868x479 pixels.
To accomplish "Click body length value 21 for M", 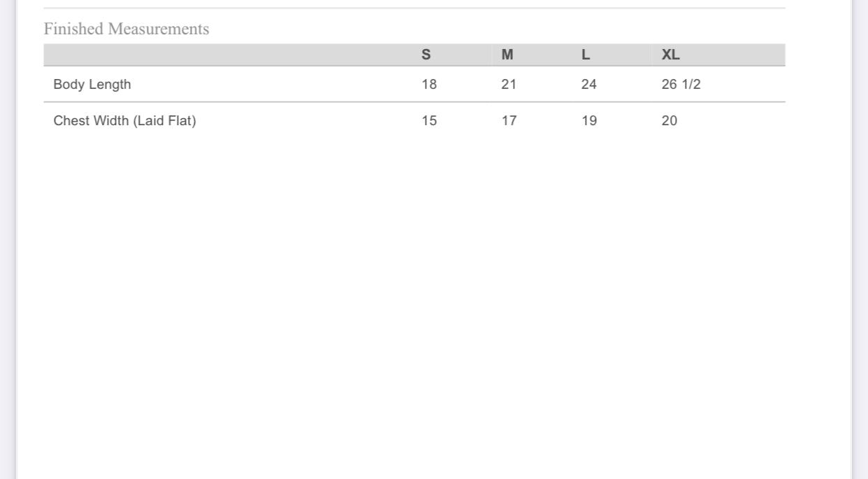I will [x=509, y=85].
